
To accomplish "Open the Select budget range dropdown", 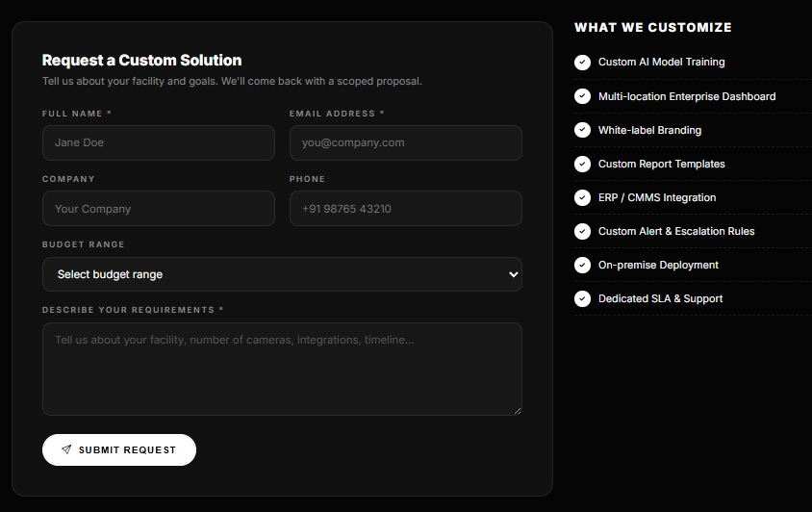I will pos(282,274).
